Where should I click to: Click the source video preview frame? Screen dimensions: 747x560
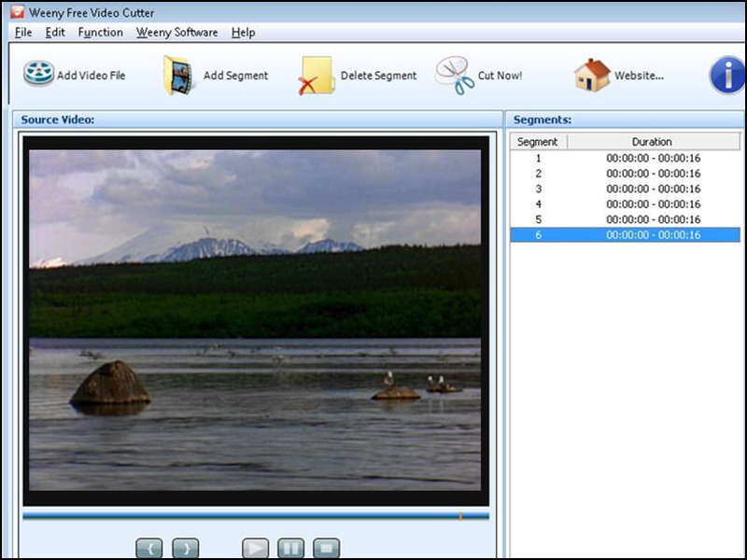[255, 320]
